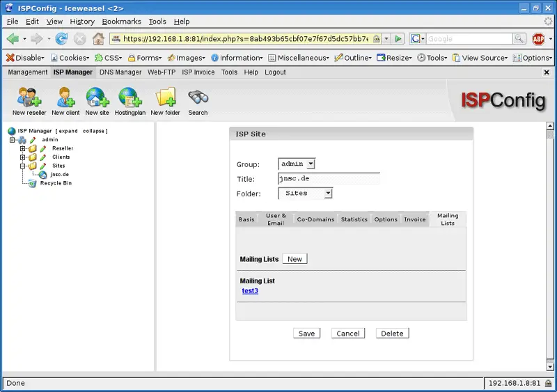Open the Adblock Plus ABP icon
This screenshot has height=392, width=557.
[538, 39]
